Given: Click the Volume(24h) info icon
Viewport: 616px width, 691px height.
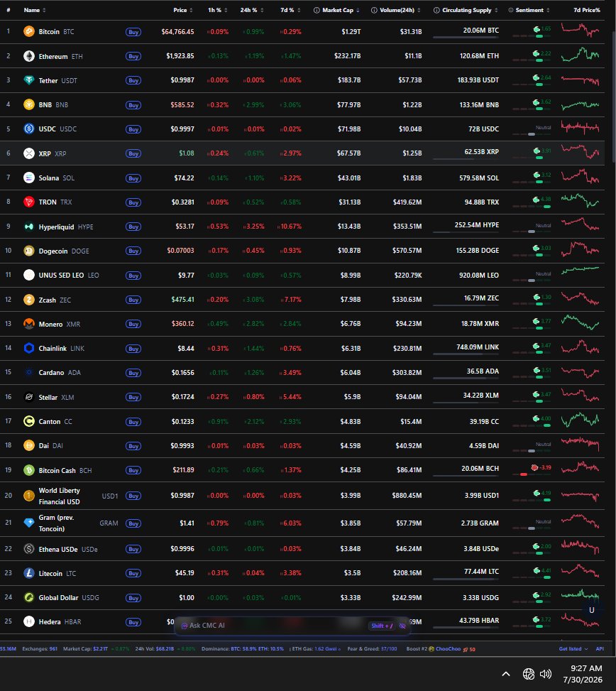Looking at the screenshot, I should pos(374,10).
